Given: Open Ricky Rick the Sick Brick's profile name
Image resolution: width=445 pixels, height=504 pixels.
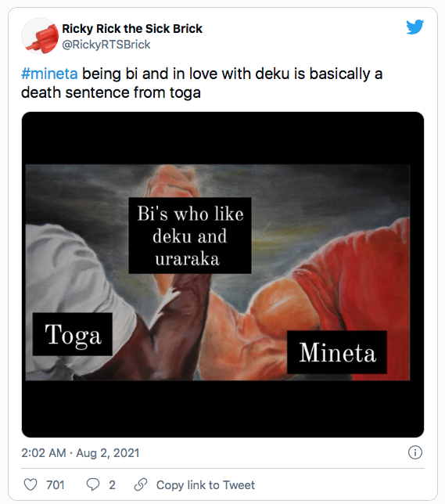Looking at the screenshot, I should pyautogui.click(x=132, y=29).
